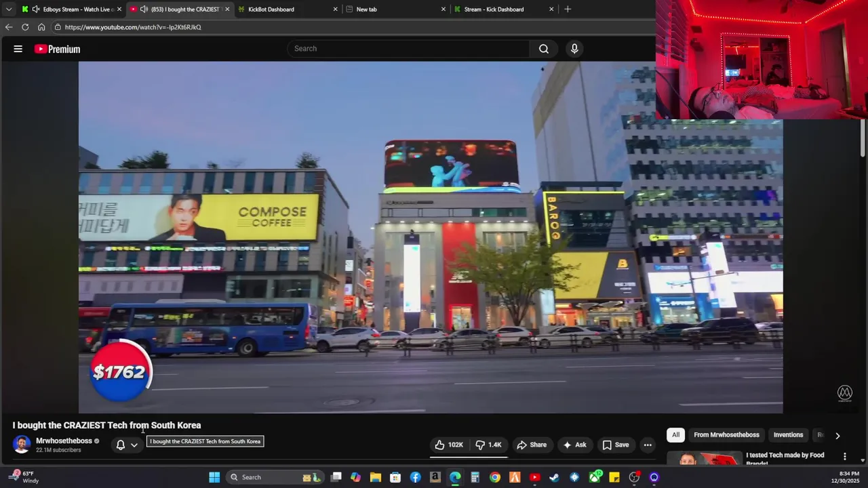Show site info via the lock icon

tap(58, 27)
